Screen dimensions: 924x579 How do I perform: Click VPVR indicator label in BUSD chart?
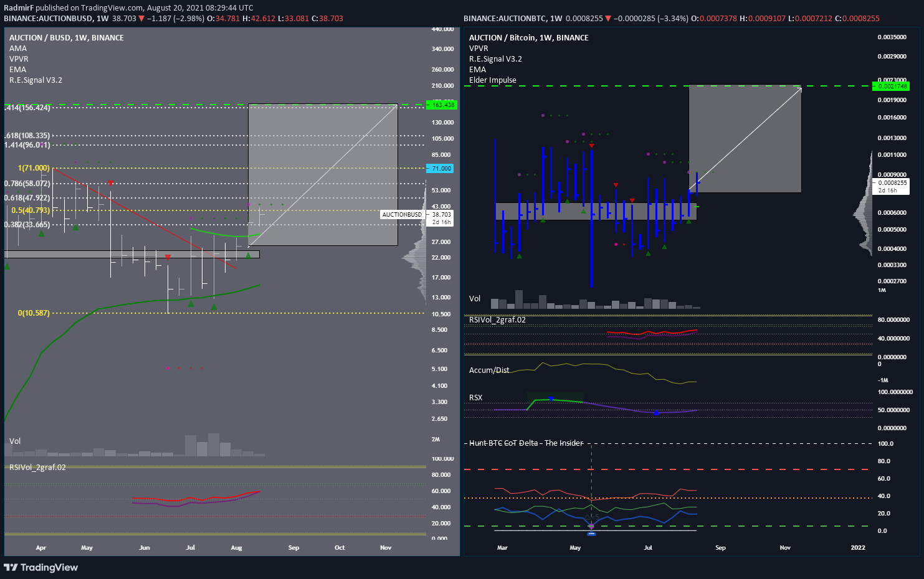tap(19, 59)
